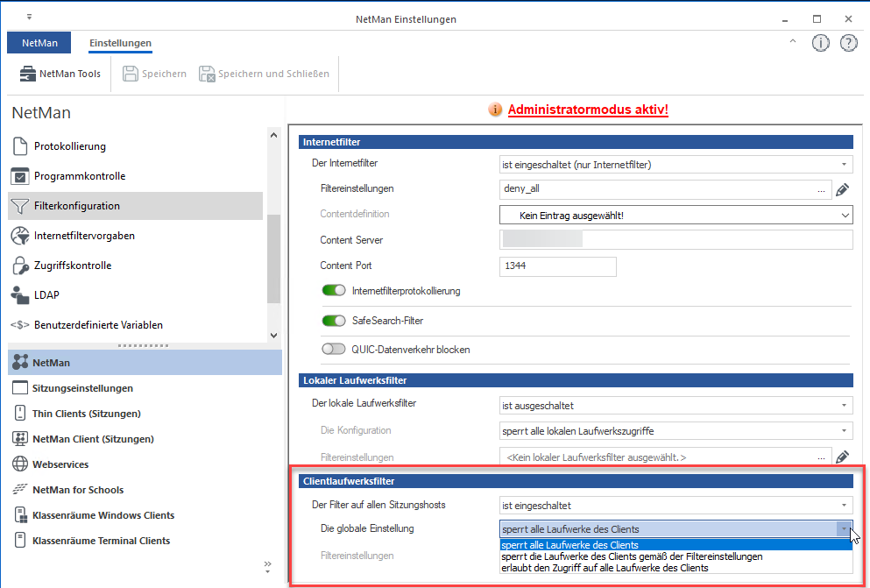Open Der lokale Laufwerksfilter dropdown
The image size is (870, 588).
(x=675, y=405)
